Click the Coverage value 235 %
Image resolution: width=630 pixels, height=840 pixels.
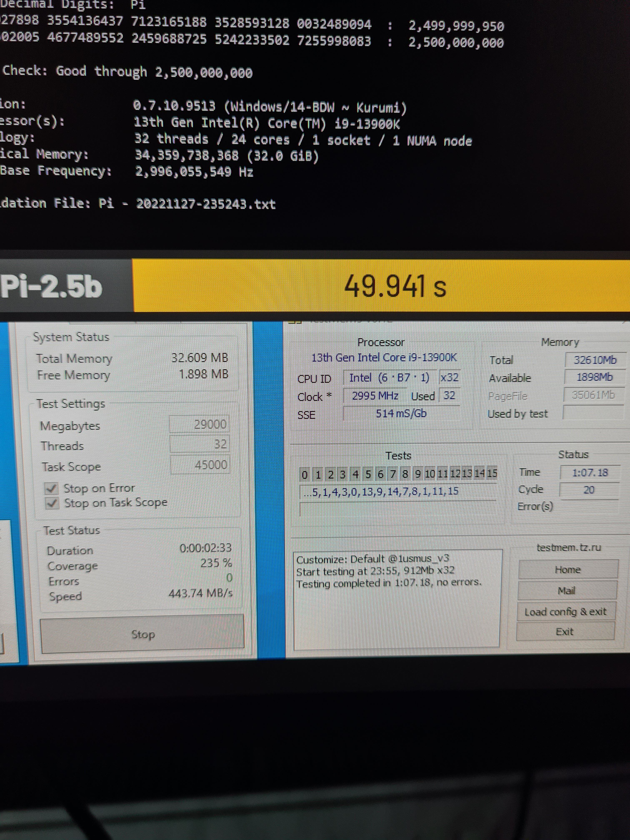click(x=216, y=563)
